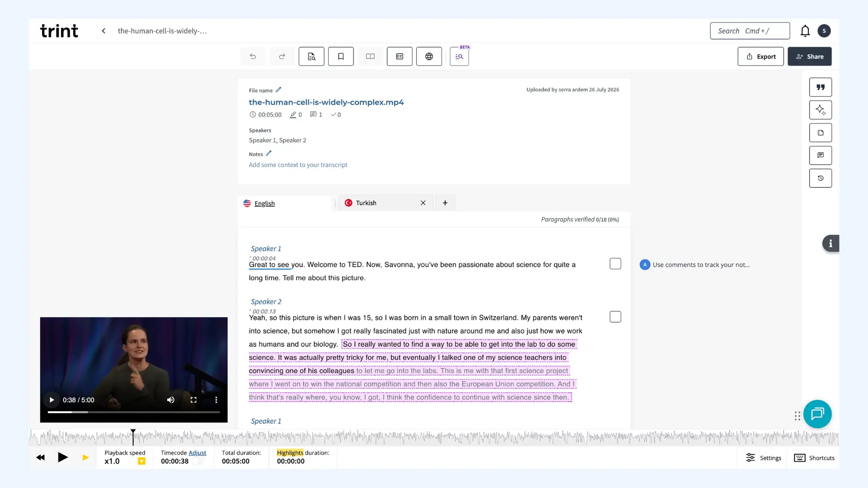This screenshot has height=488, width=868.
Task: Close the Turkish tab
Action: (x=423, y=203)
